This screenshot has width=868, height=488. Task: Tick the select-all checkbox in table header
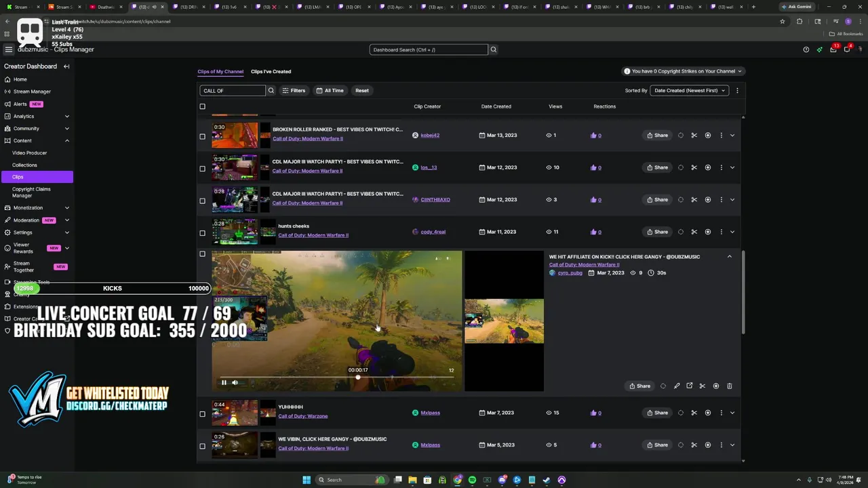tap(202, 106)
